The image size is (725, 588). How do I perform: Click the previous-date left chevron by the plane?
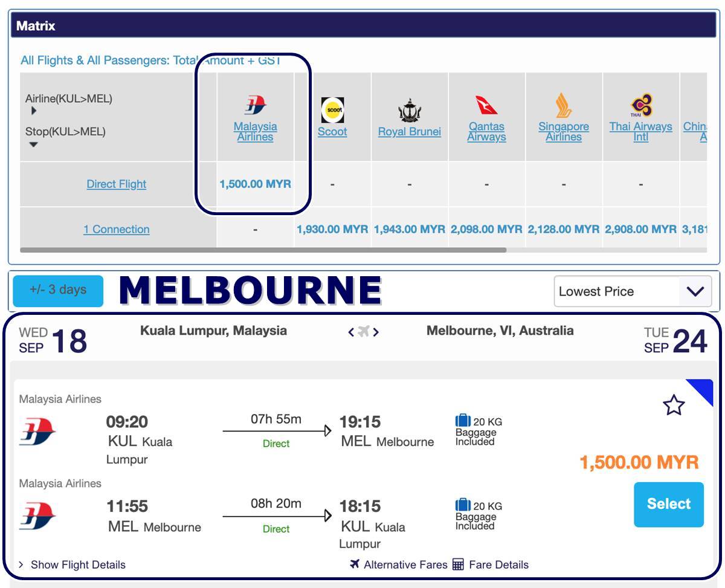tap(351, 332)
